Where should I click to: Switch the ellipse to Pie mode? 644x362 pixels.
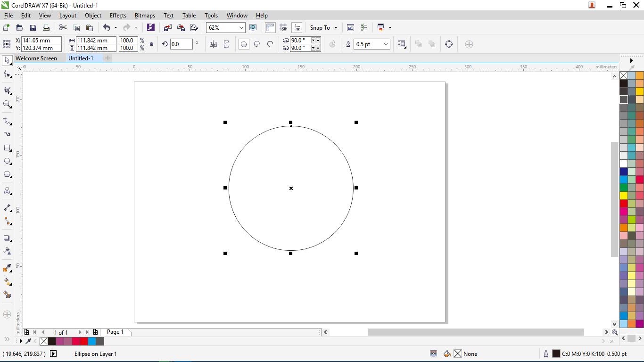tap(257, 44)
